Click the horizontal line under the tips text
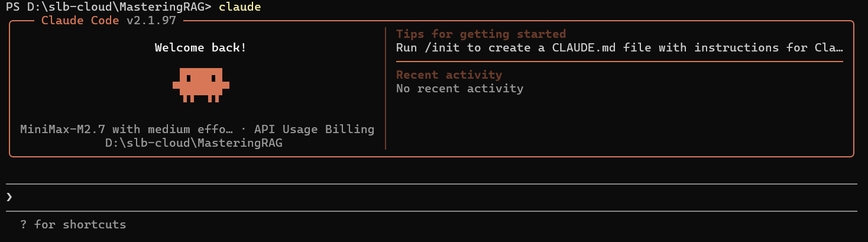The image size is (868, 242). tap(619, 62)
